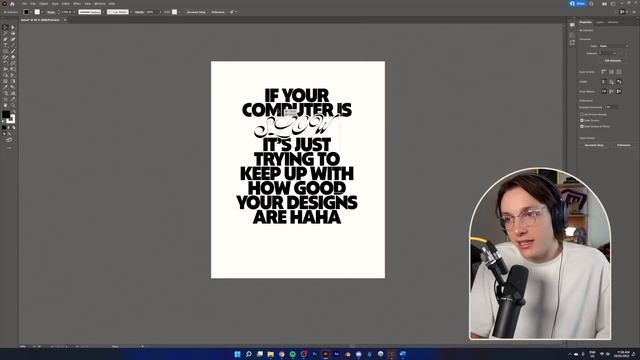Open the fill color dropdown arrow

click(31, 12)
